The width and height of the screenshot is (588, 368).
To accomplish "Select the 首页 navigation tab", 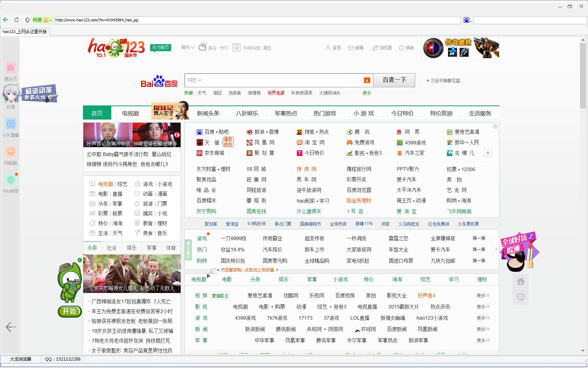I will click(97, 113).
